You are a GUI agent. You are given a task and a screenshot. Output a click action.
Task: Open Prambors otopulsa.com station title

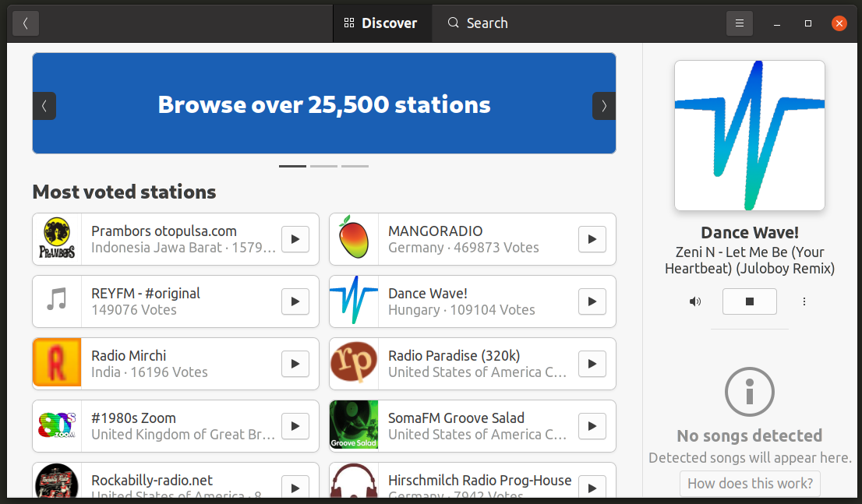pyautogui.click(x=164, y=231)
